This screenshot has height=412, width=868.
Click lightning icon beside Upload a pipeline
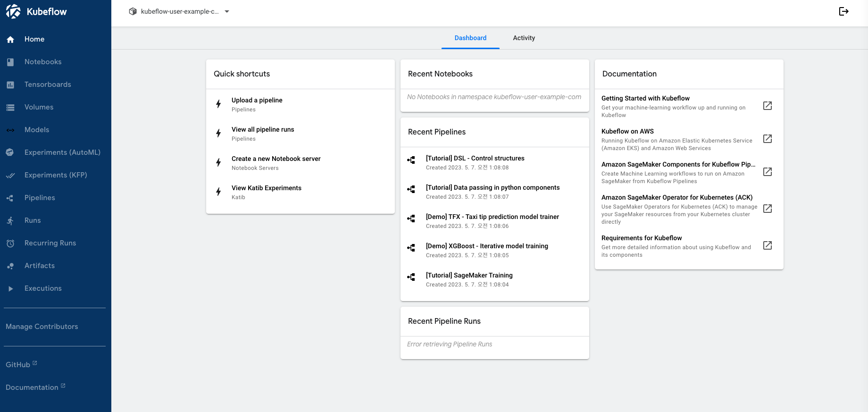tap(218, 104)
